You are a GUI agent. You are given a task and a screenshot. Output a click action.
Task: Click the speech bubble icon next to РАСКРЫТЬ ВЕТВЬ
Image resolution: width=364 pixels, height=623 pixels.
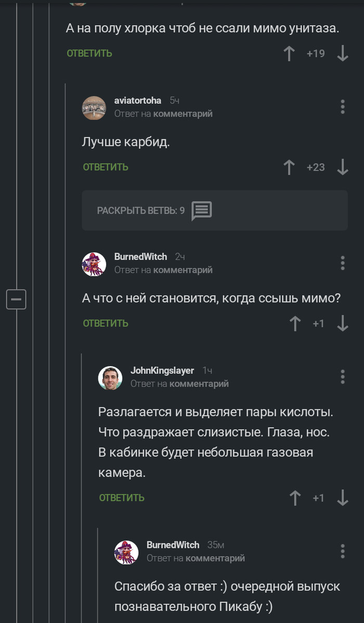202,210
